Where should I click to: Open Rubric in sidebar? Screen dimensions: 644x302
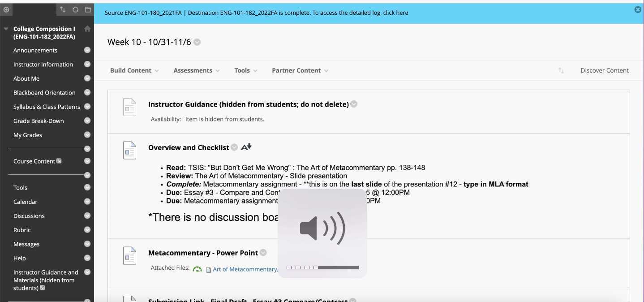[22, 230]
